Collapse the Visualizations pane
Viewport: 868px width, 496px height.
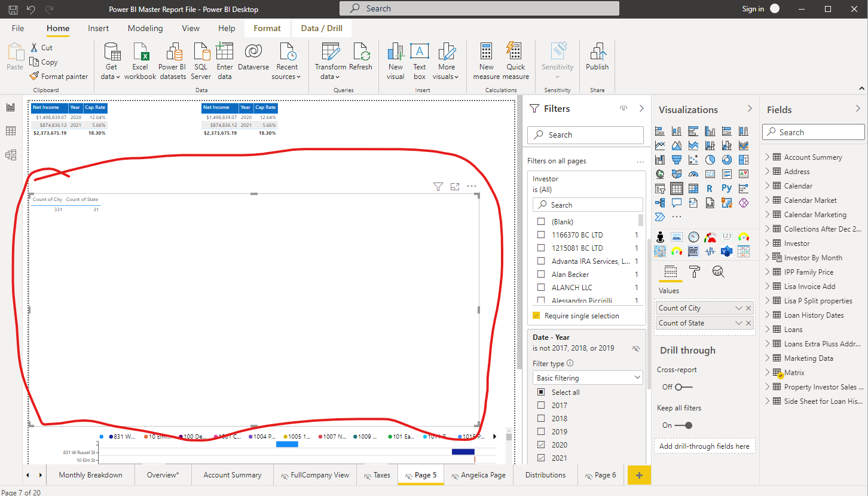point(750,109)
